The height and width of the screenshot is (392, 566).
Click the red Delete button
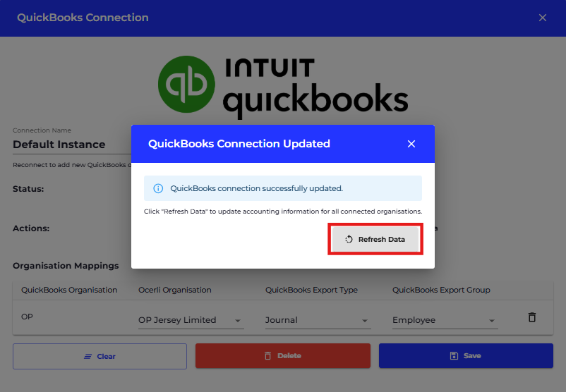pyautogui.click(x=282, y=355)
